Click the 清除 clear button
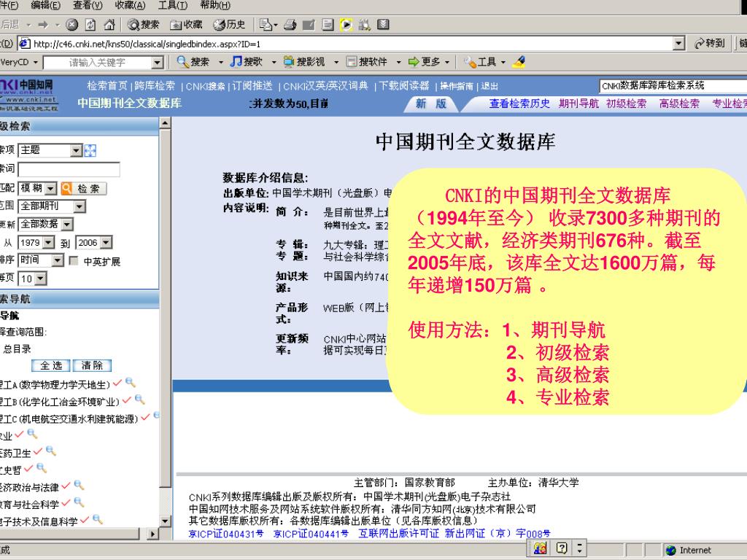The image size is (747, 560). click(x=93, y=366)
